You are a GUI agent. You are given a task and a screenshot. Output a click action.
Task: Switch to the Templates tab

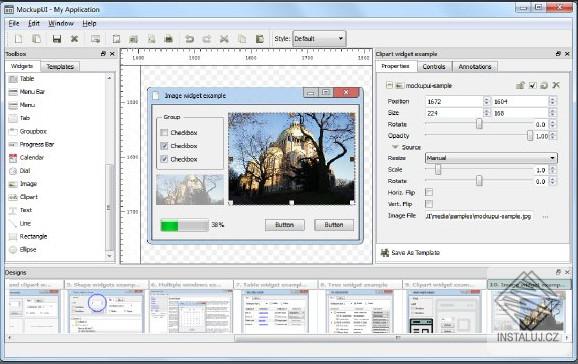60,67
